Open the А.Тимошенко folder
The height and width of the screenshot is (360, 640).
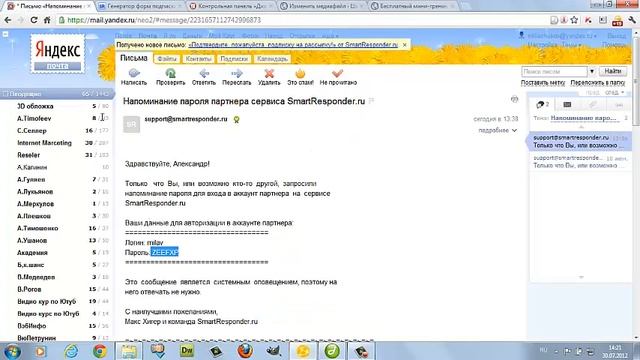coord(38,228)
